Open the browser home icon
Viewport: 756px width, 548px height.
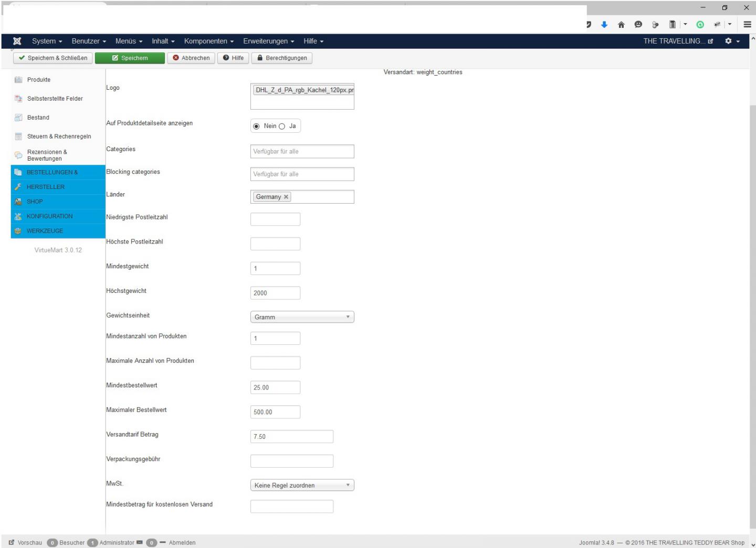pos(621,25)
